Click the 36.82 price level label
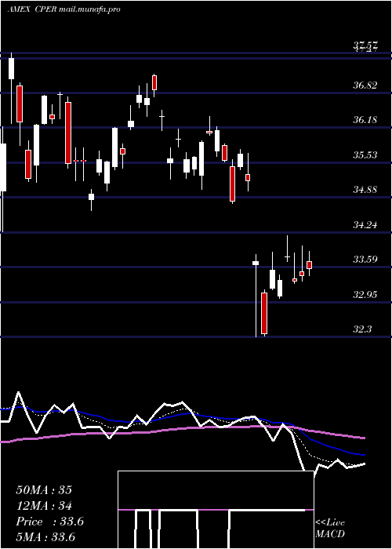This screenshot has width=392, height=549. tap(365, 85)
